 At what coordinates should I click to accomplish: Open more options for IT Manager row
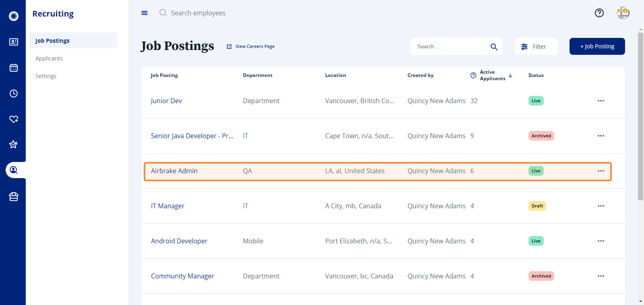[601, 206]
